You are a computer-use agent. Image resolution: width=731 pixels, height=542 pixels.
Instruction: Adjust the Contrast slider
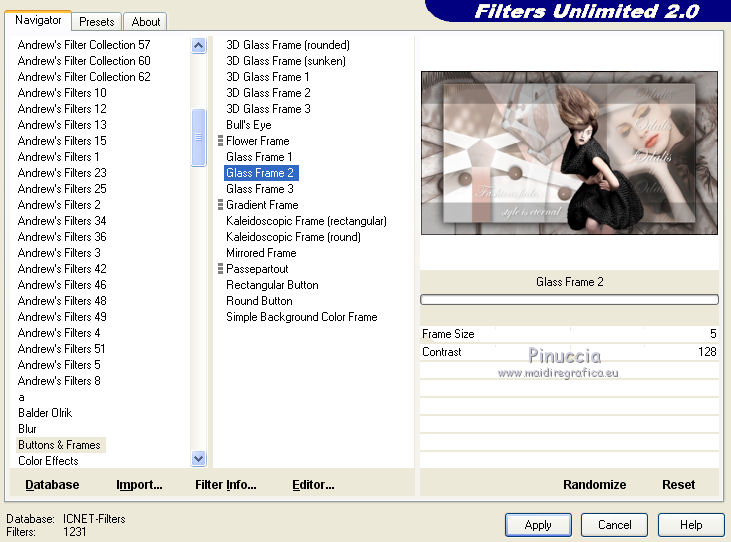click(x=569, y=352)
